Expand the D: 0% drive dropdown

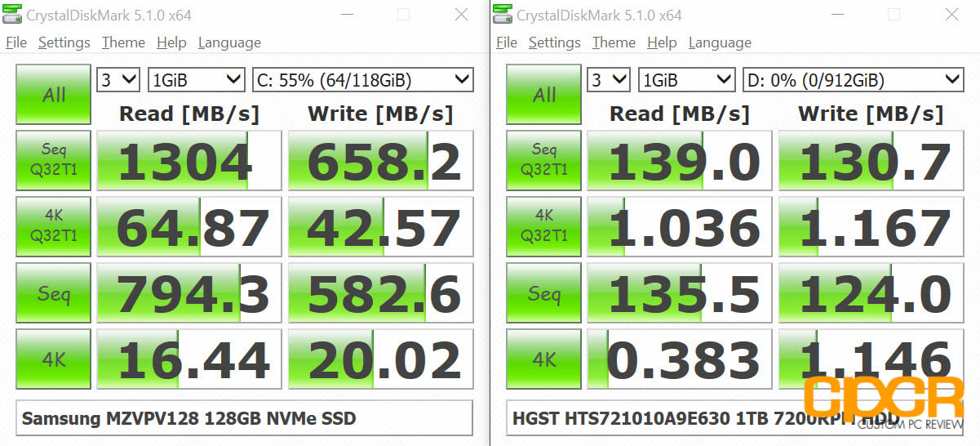coord(853,79)
